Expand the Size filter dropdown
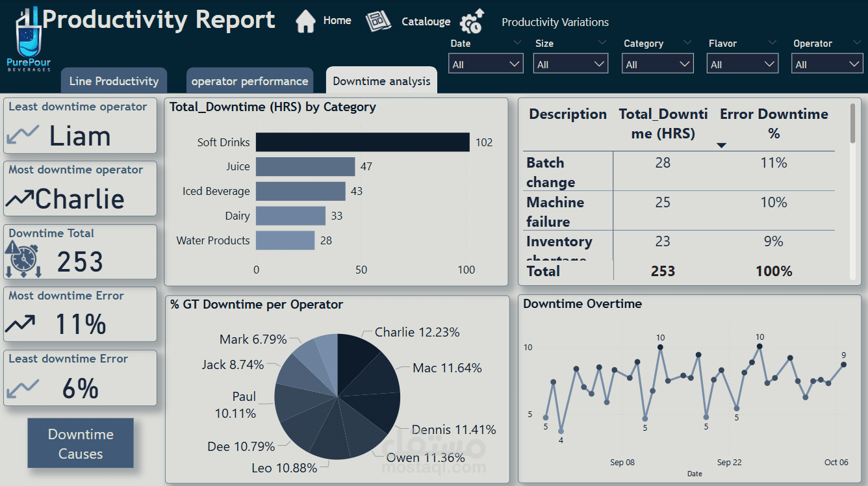868x486 pixels. (x=571, y=64)
